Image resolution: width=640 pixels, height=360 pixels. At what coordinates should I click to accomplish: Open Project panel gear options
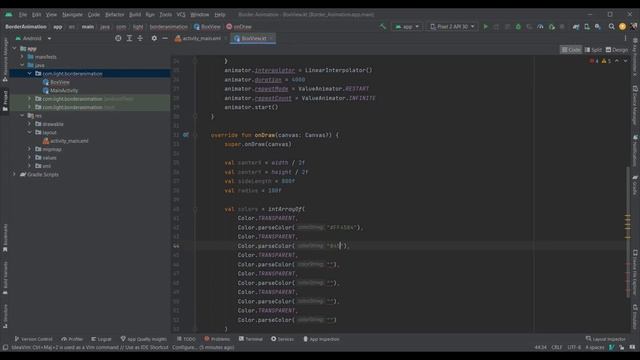tap(154, 38)
